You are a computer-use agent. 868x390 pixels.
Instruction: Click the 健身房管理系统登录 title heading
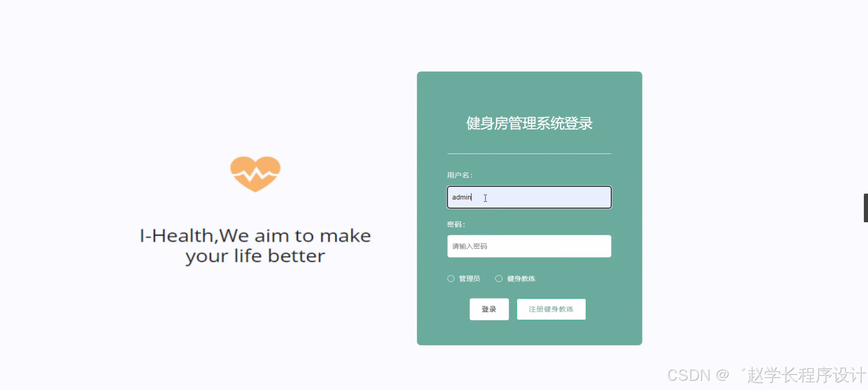(529, 123)
